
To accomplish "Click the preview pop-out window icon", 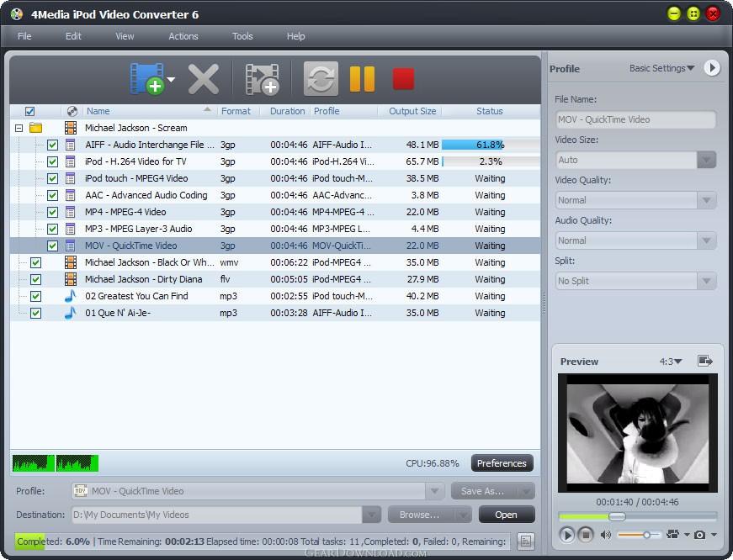I will point(705,361).
